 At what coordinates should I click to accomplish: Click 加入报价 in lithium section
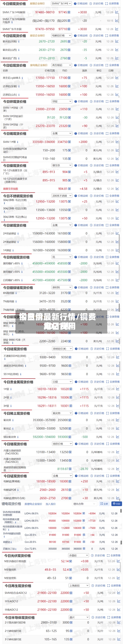[x=51, y=504]
